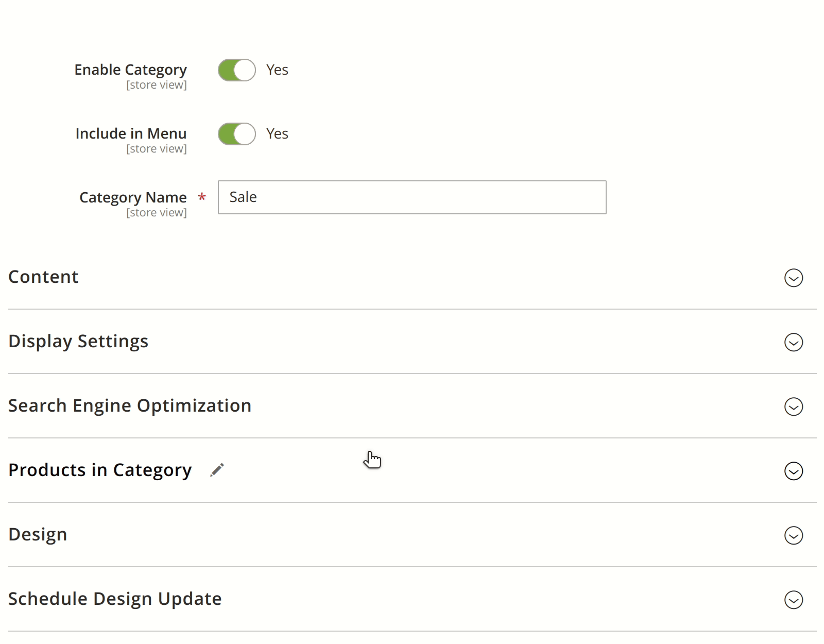Turn off the Include in Menu toggle
The image size is (824, 644).
[236, 133]
